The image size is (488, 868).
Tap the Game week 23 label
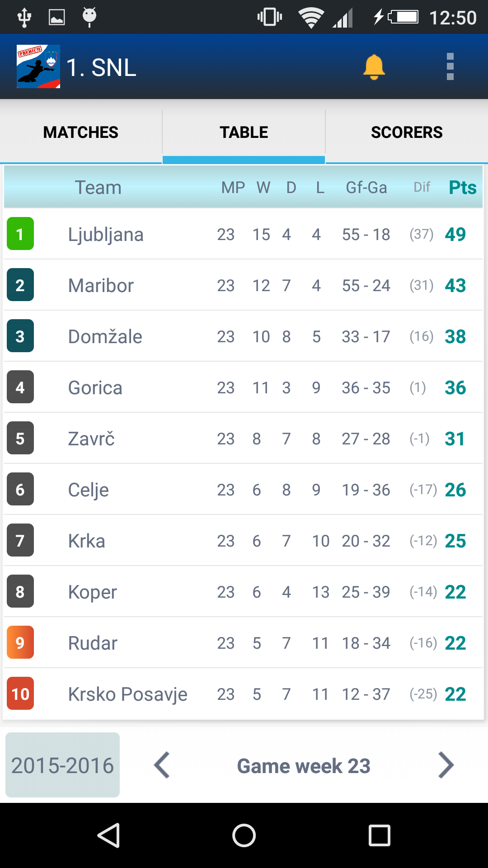click(304, 765)
